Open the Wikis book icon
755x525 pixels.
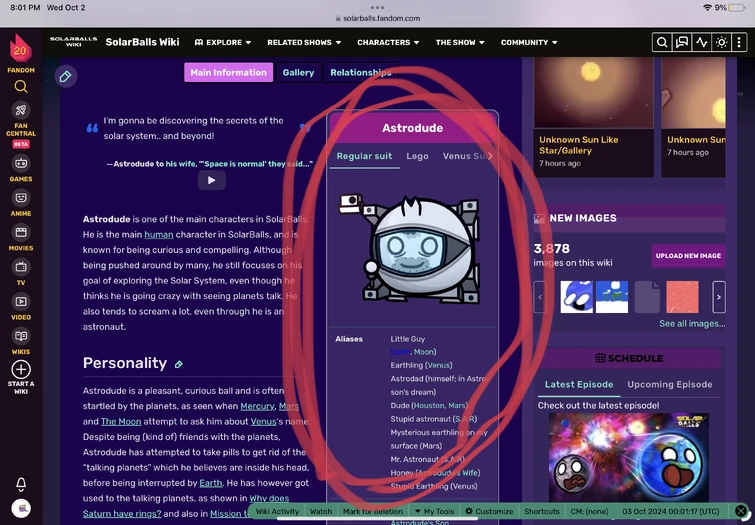click(x=21, y=336)
